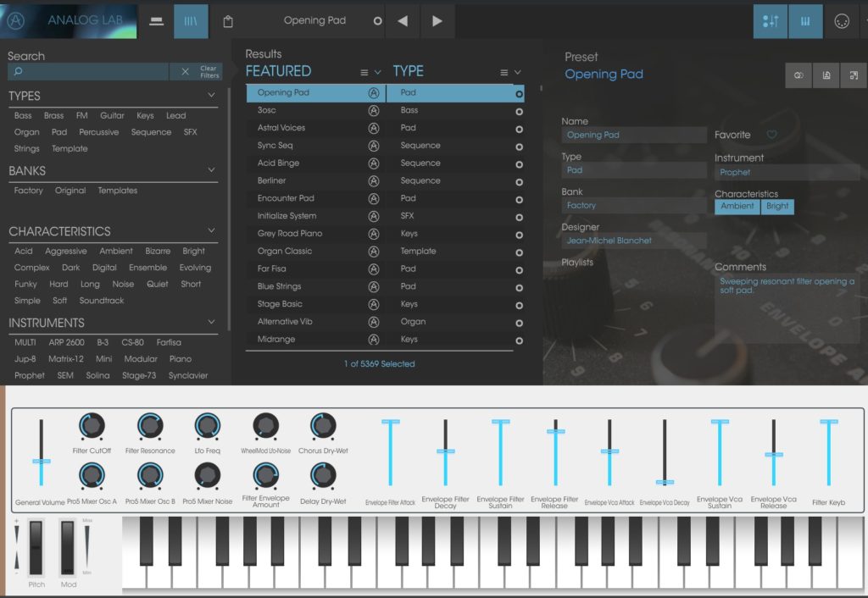The width and height of the screenshot is (868, 598).
Task: Click the Mod wheel
Action: tap(68, 548)
